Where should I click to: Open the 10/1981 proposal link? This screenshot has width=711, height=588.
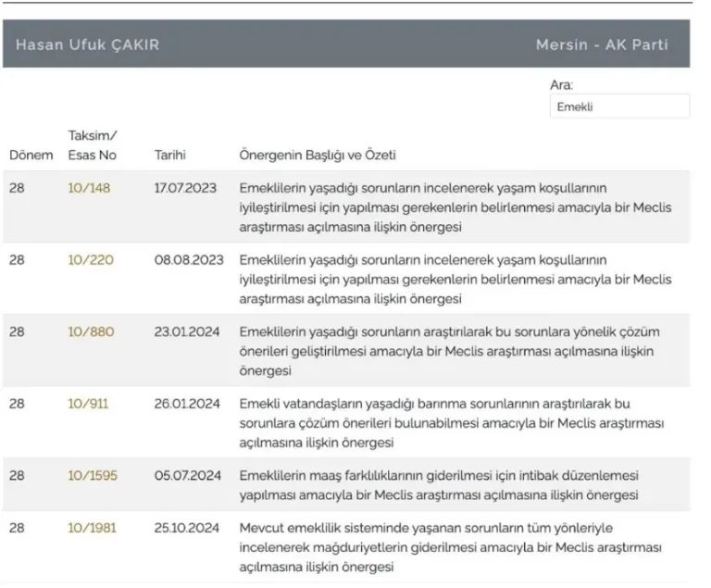coord(93,529)
